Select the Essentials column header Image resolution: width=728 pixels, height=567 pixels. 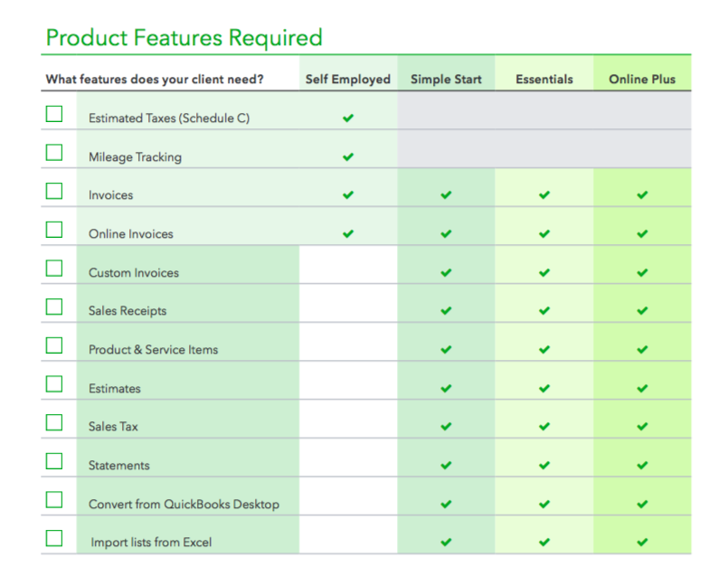[x=544, y=79]
